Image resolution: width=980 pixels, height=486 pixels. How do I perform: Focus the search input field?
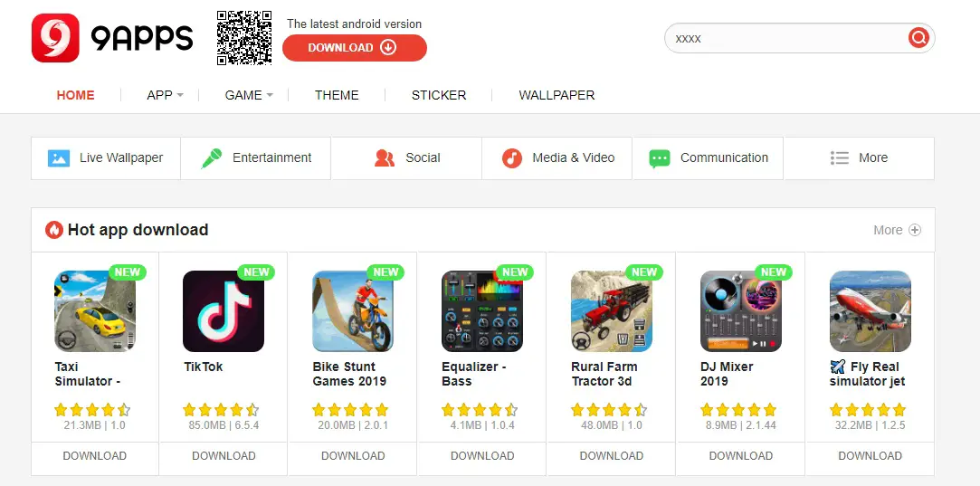pyautogui.click(x=787, y=38)
